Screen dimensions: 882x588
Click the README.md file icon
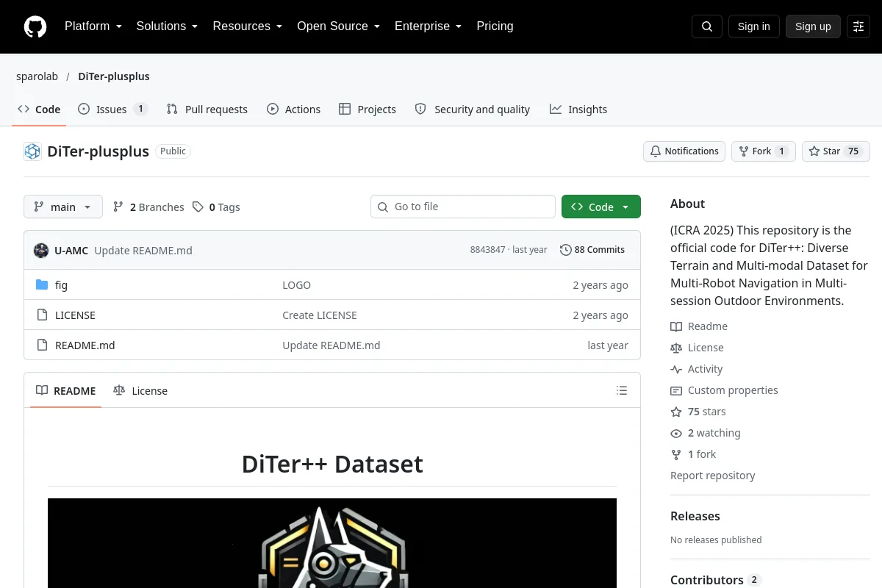[42, 345]
